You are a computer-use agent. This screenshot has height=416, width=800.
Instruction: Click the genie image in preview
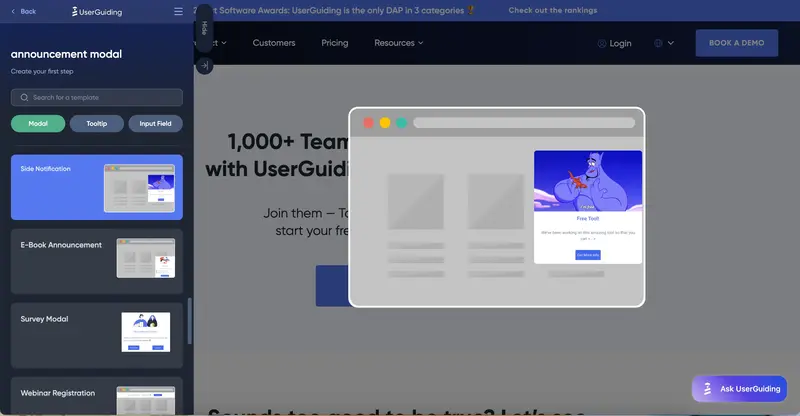coord(588,181)
